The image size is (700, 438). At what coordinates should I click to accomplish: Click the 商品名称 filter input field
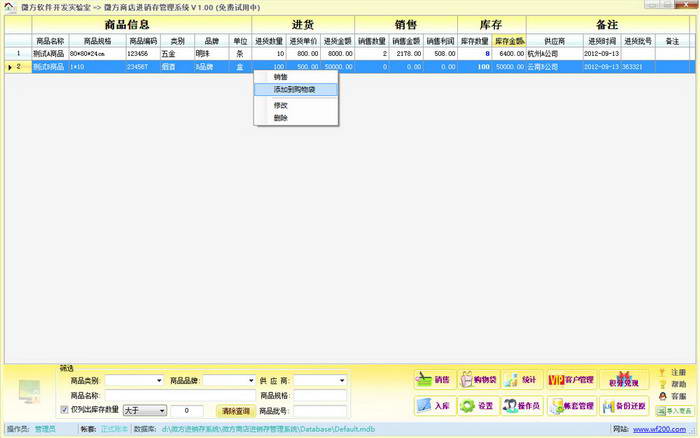click(180, 396)
